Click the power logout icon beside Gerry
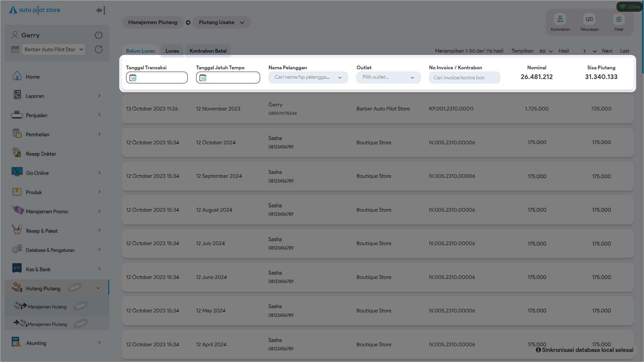This screenshot has height=362, width=644. coord(99,35)
